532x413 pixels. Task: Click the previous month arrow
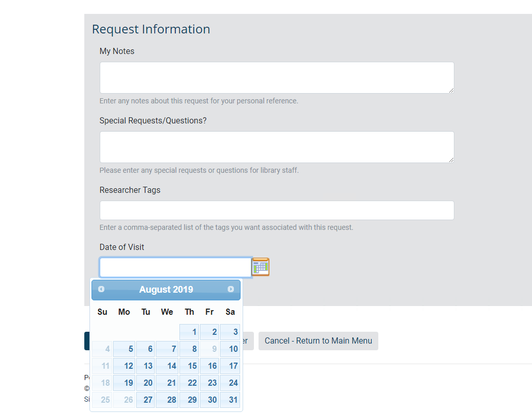(x=101, y=289)
